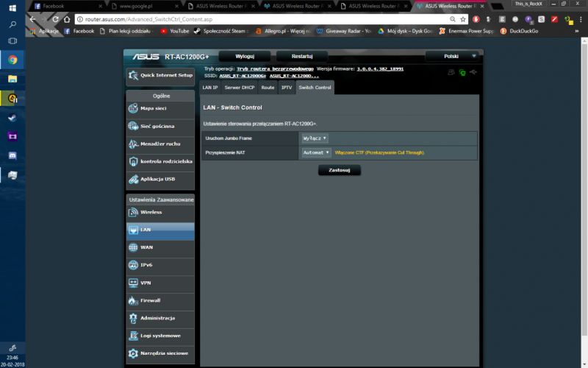Click the red hand adblock extension
The height and width of the screenshot is (368, 588).
click(x=476, y=19)
